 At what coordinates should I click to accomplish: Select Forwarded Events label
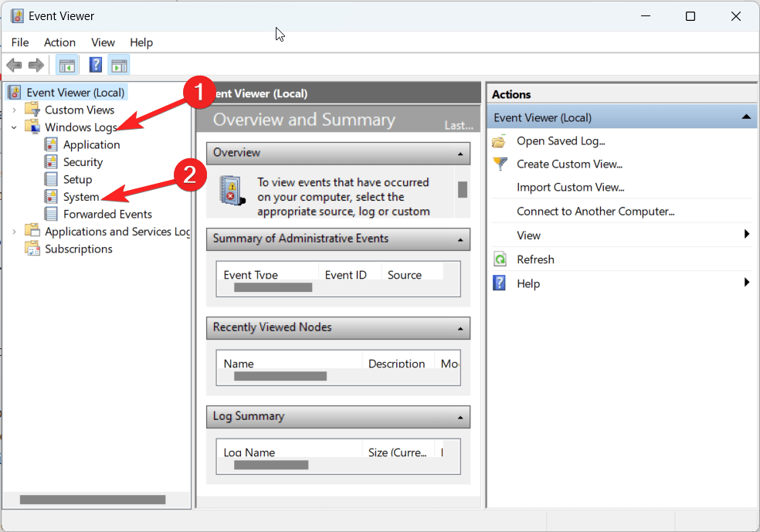[107, 214]
